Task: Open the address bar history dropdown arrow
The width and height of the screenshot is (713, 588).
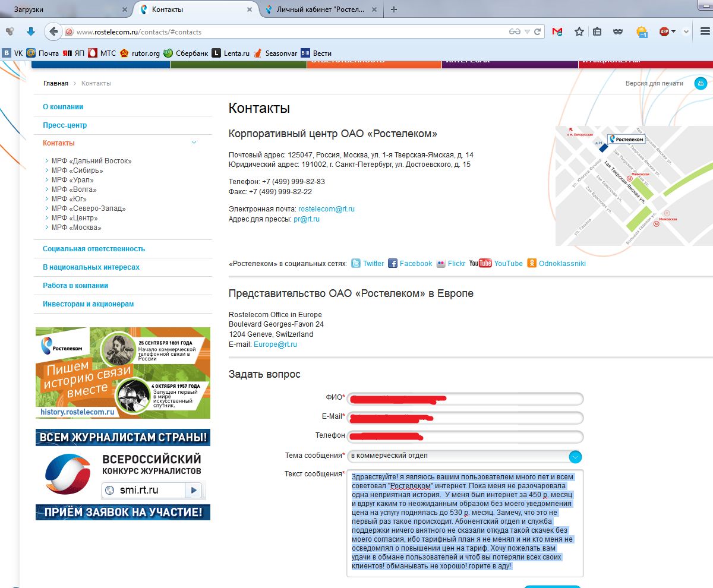Action: coord(527,32)
